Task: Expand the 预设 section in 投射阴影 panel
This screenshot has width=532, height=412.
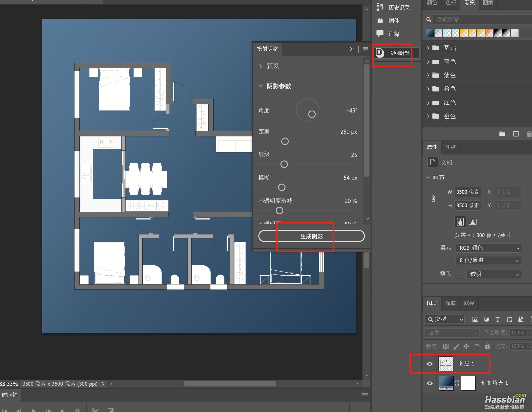Action: pyautogui.click(x=260, y=66)
